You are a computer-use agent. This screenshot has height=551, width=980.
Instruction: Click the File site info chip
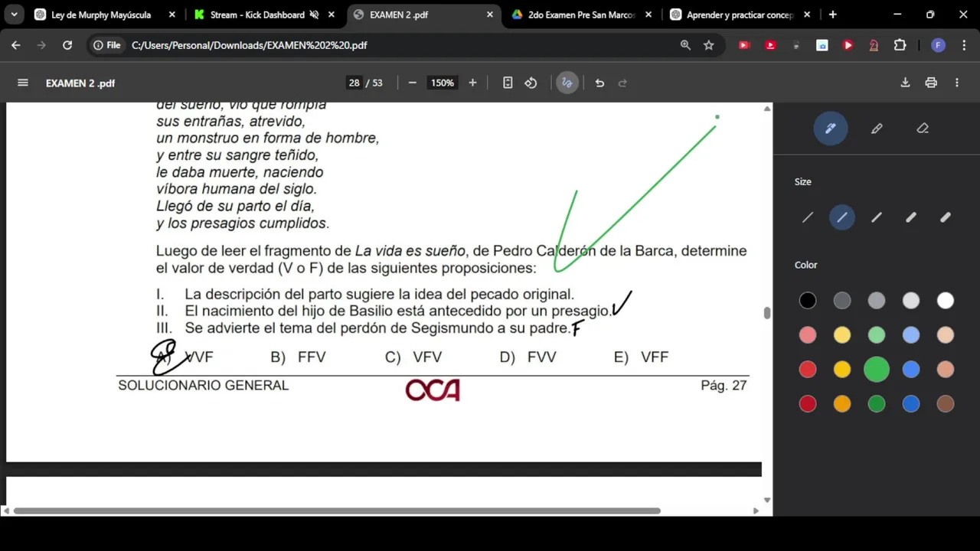tap(107, 45)
